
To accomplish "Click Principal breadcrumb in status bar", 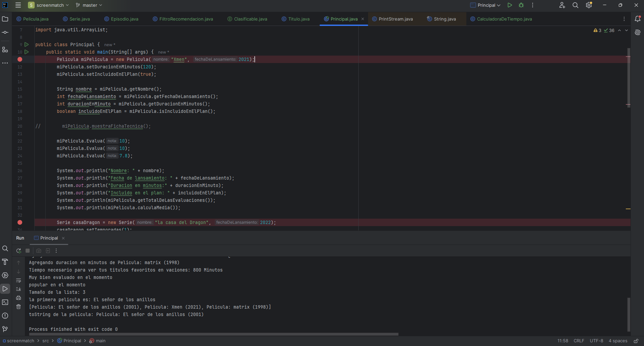I will (x=69, y=341).
